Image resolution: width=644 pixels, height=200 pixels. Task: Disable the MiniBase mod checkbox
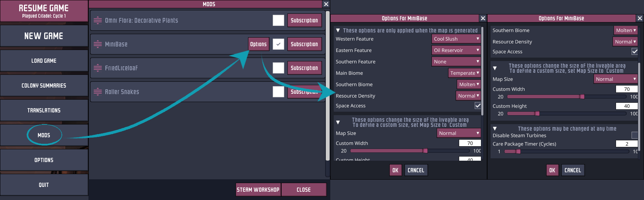(x=278, y=44)
